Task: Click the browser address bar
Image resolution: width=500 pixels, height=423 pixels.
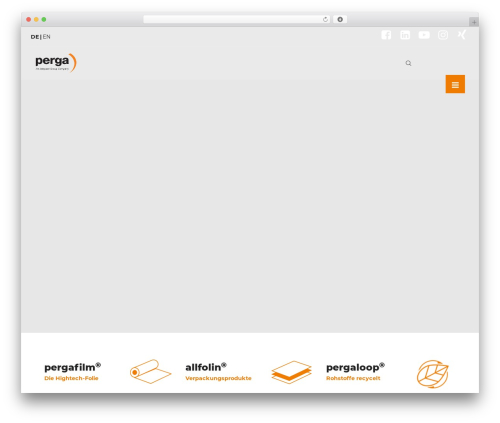Action: click(x=237, y=19)
